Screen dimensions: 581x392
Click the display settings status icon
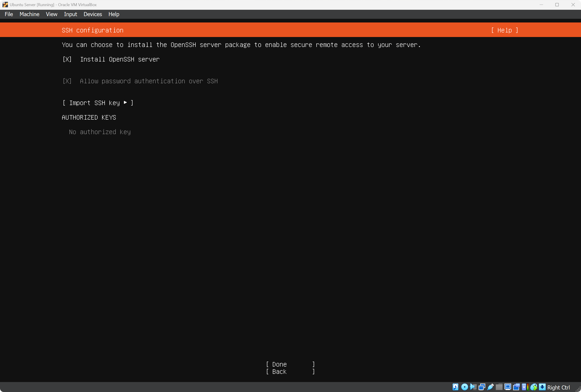(507, 387)
